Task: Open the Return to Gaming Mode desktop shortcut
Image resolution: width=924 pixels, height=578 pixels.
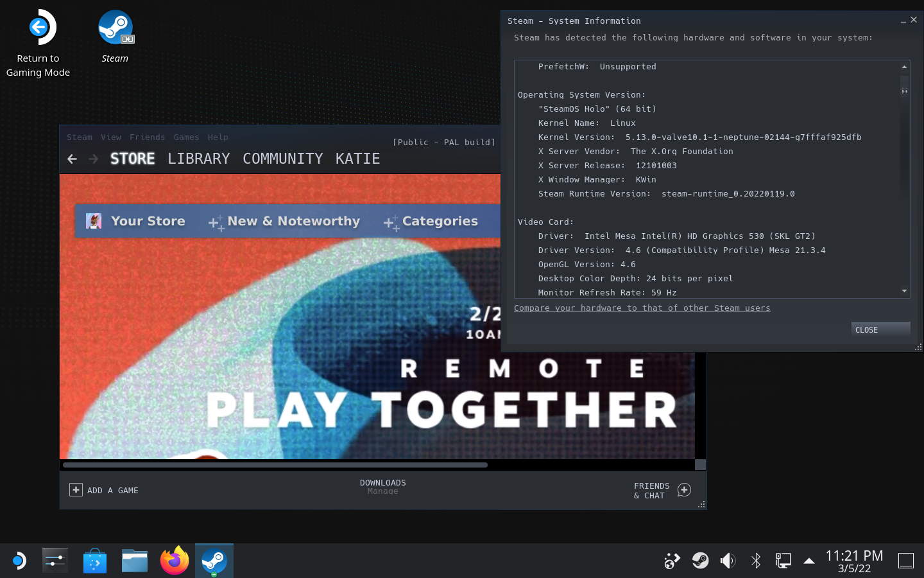Action: coord(38,44)
